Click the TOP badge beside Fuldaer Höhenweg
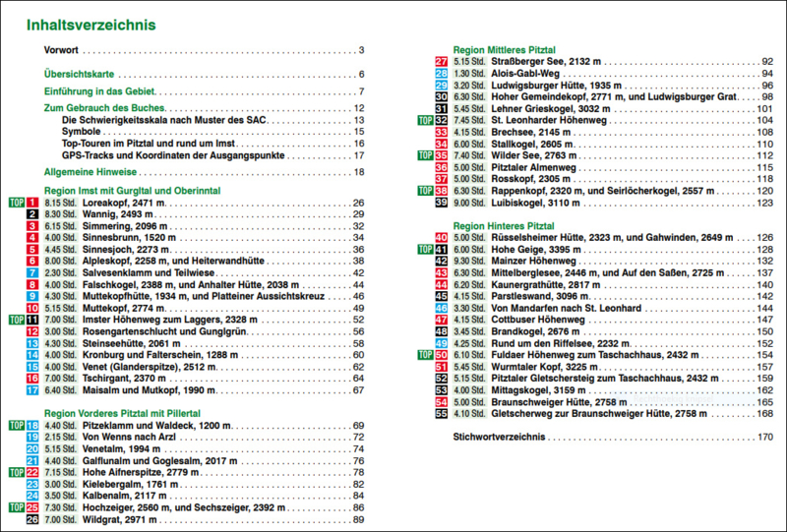 [x=426, y=355]
